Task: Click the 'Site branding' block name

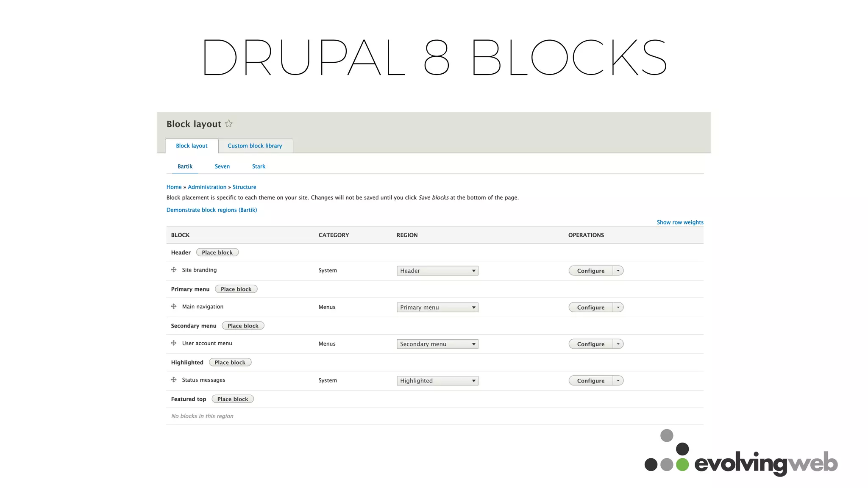Action: pos(199,270)
